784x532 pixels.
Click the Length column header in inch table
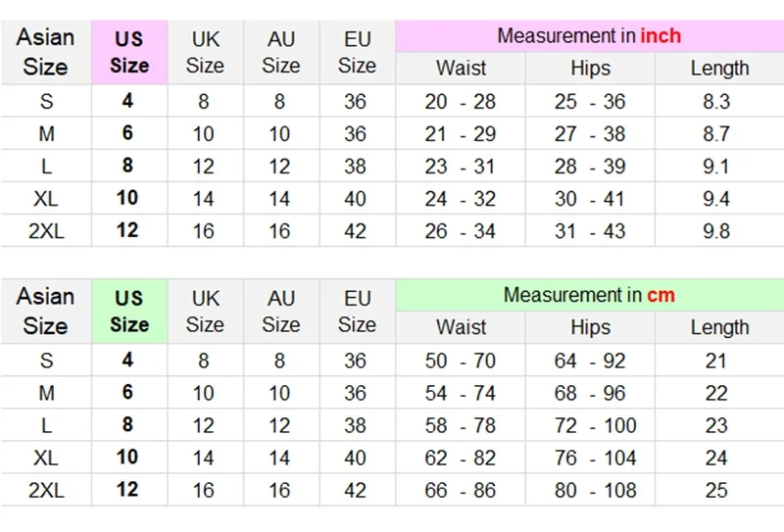(x=718, y=69)
